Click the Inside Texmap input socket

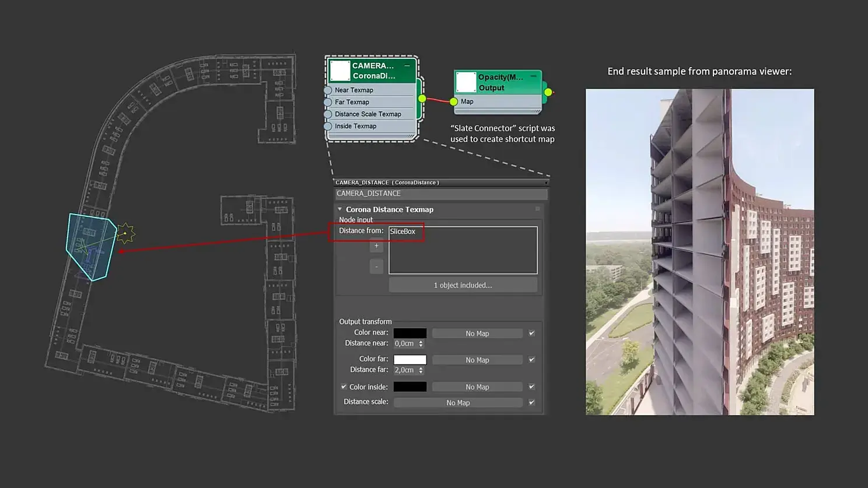click(x=328, y=126)
